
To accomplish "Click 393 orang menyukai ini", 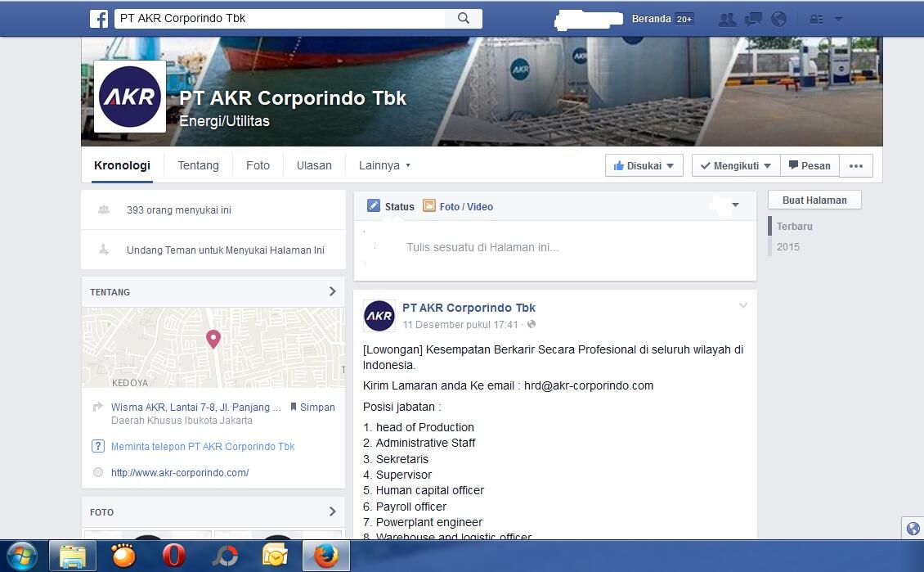I will [178, 210].
